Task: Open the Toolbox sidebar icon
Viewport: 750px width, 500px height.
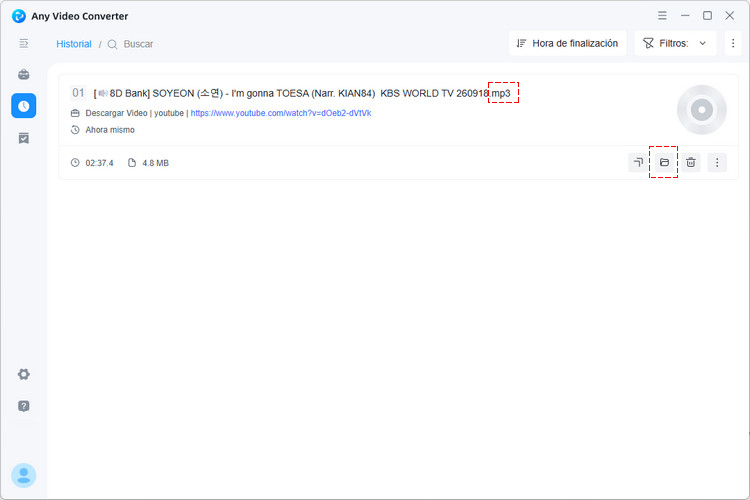Action: point(23,75)
